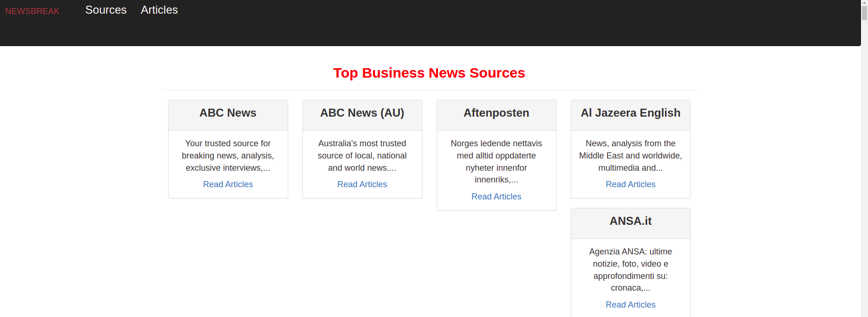Click description 'News, analysis from the Middle East'
Screen dimensions: 868x317
(631, 156)
